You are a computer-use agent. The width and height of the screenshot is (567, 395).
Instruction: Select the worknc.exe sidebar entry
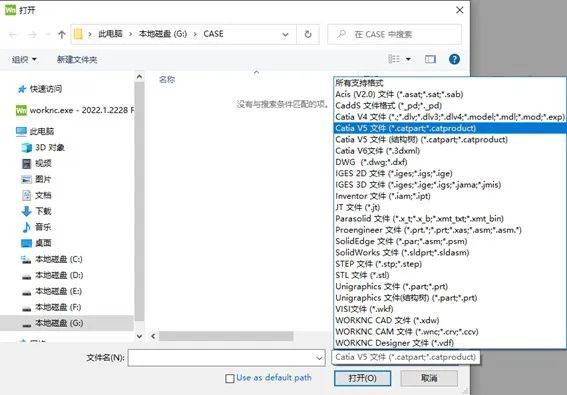pos(74,110)
